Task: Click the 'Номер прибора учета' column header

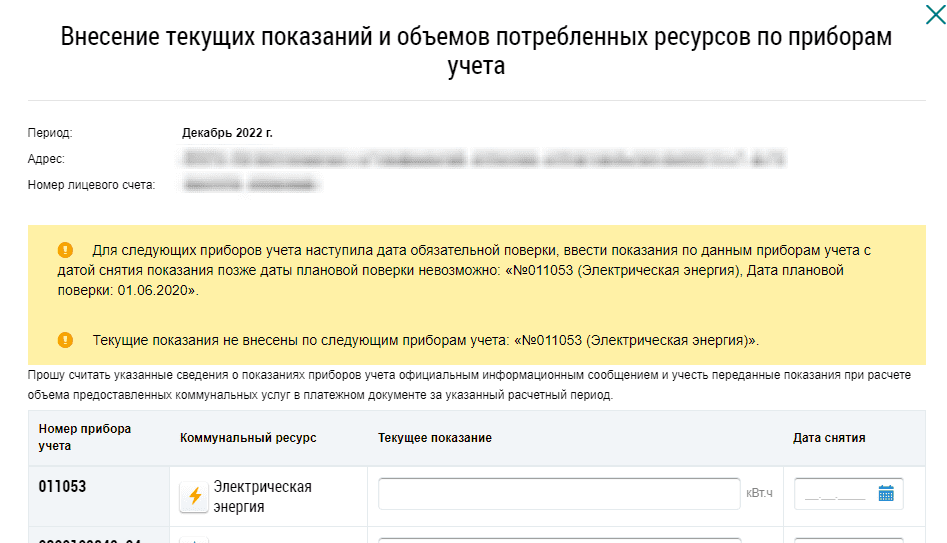Action: click(x=85, y=437)
